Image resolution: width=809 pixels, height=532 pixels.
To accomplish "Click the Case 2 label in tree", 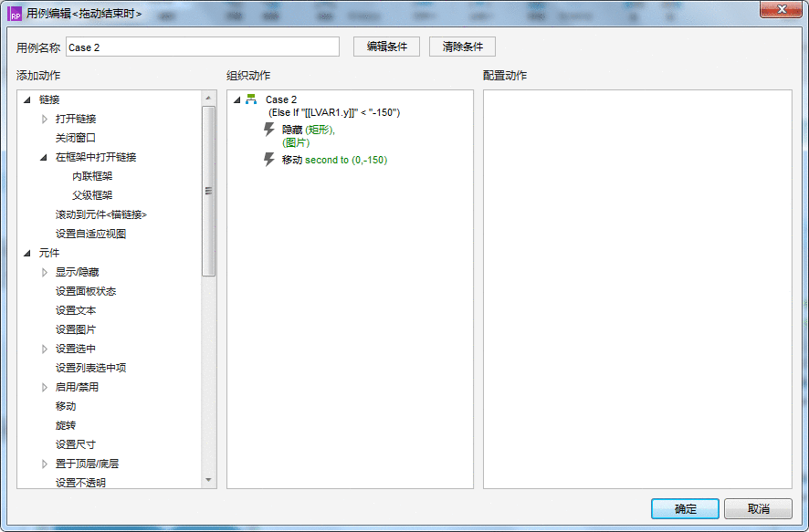I will pos(281,99).
